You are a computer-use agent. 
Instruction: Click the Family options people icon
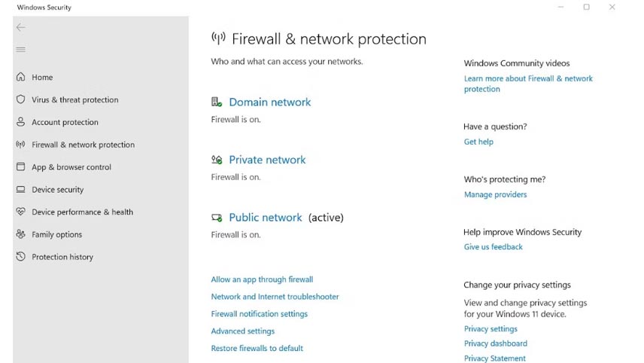(x=20, y=234)
